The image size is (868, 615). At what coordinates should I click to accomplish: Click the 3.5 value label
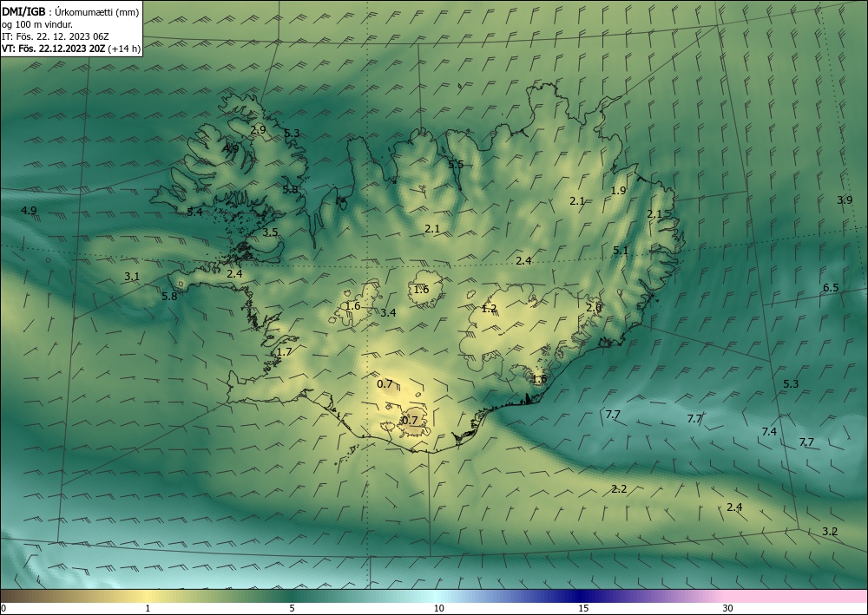(270, 232)
